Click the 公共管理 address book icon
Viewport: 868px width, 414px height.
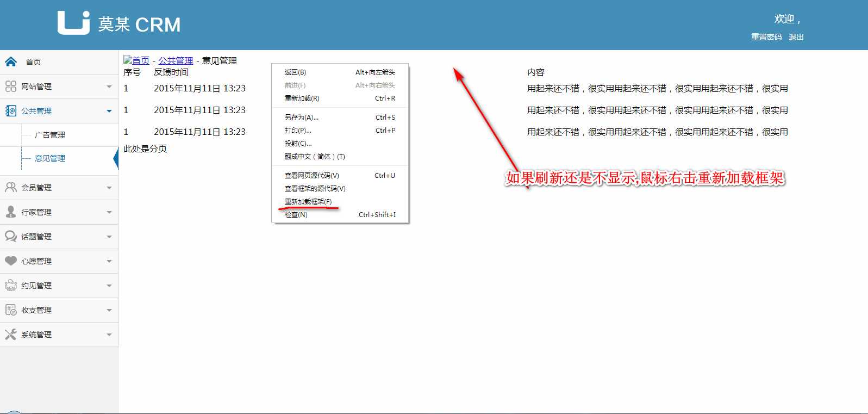pos(11,110)
